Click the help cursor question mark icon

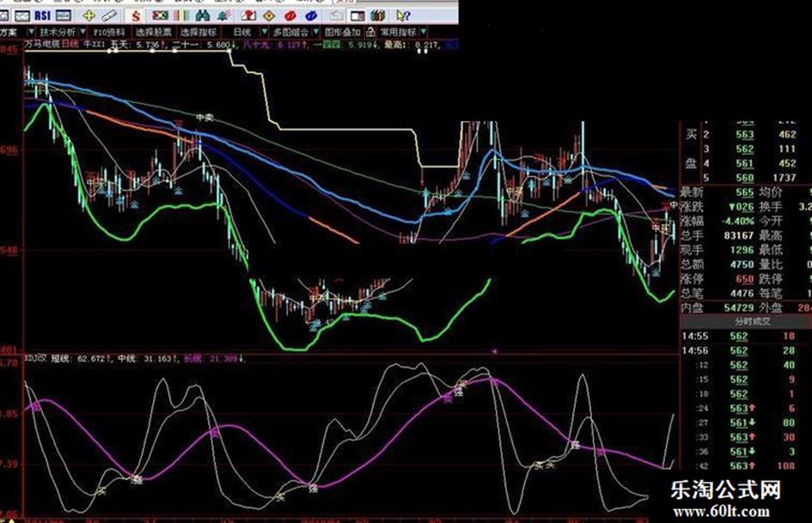403,15
